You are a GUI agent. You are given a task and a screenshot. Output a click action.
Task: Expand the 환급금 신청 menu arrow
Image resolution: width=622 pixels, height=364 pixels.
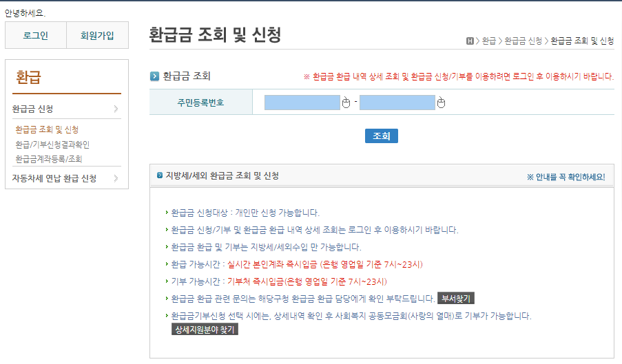click(116, 109)
